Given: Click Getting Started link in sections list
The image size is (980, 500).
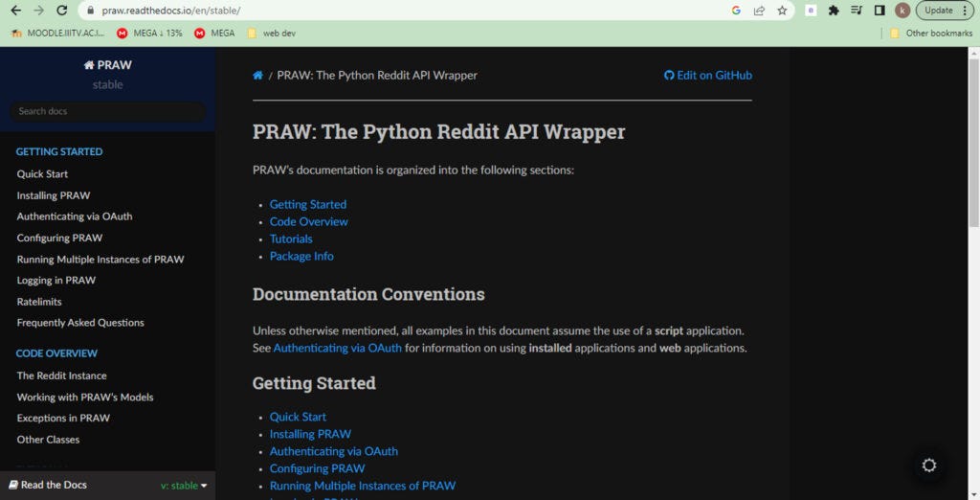Looking at the screenshot, I should [308, 205].
